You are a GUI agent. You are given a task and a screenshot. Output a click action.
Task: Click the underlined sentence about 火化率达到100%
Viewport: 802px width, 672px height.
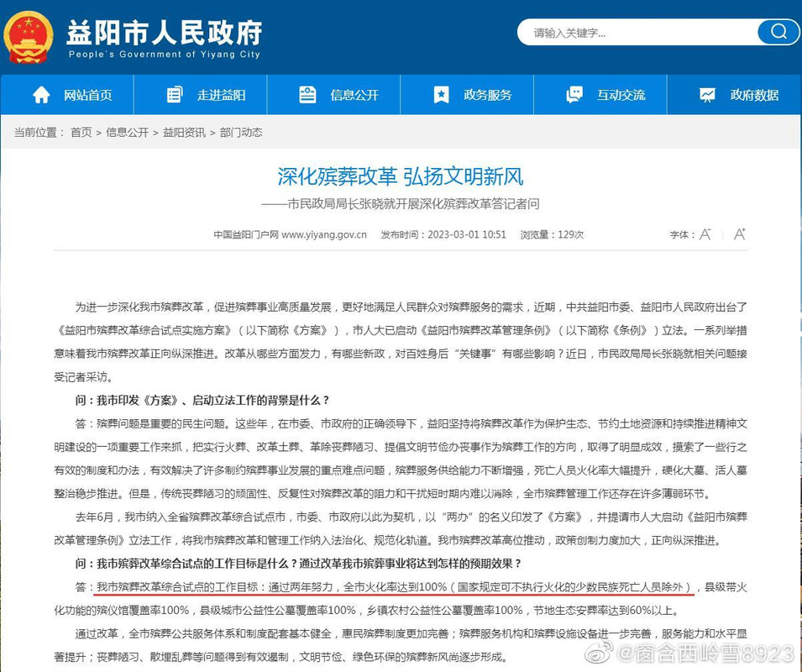[395, 587]
